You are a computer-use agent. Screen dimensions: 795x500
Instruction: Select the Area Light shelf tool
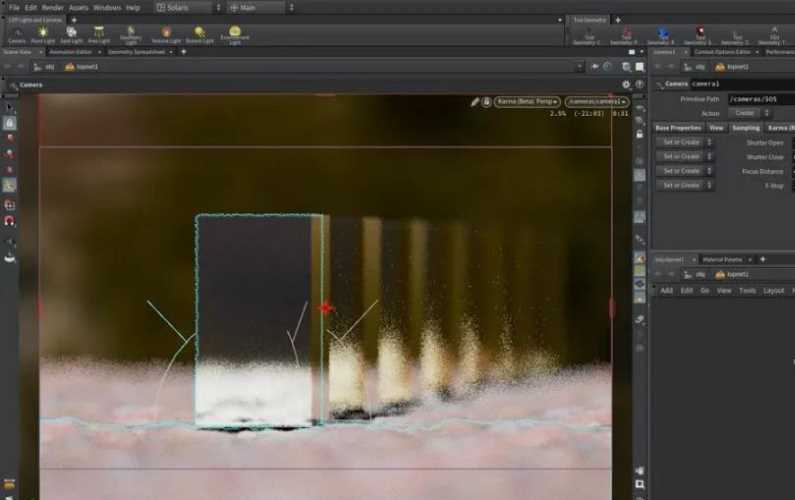pos(99,35)
